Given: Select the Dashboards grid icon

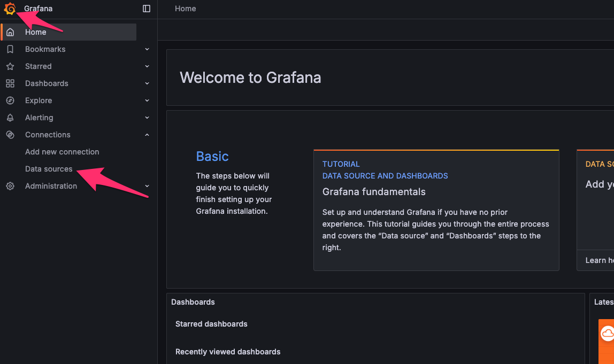Looking at the screenshot, I should point(10,83).
